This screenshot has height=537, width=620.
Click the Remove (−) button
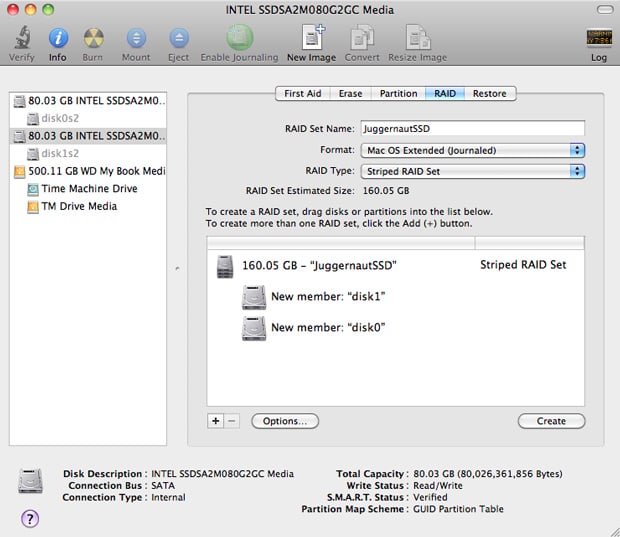232,421
